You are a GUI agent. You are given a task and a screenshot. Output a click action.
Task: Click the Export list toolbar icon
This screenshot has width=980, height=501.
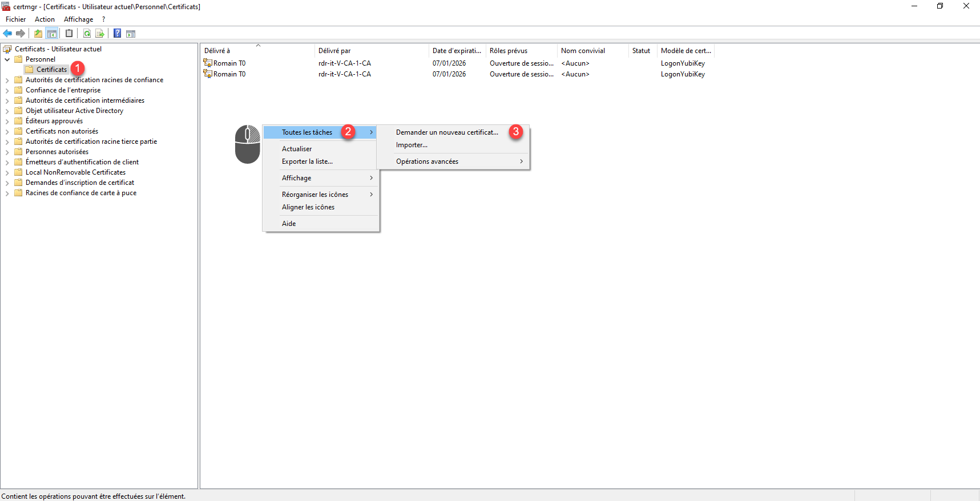coord(100,34)
